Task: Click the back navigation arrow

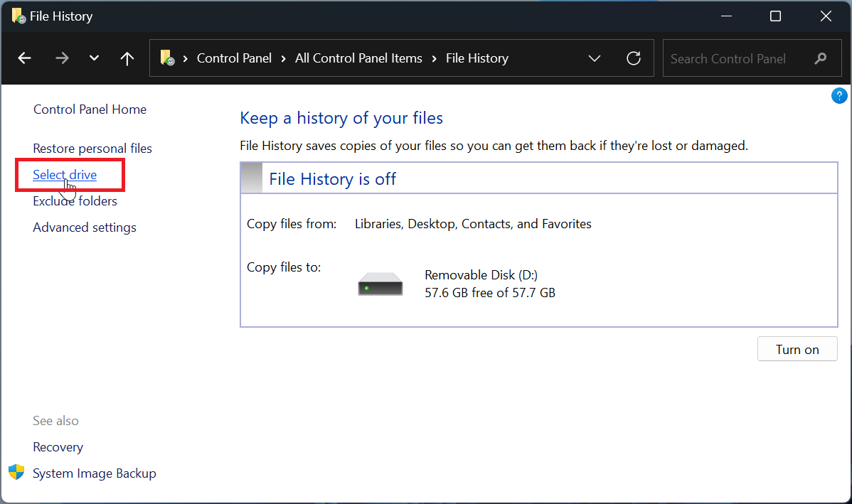Action: click(x=24, y=58)
